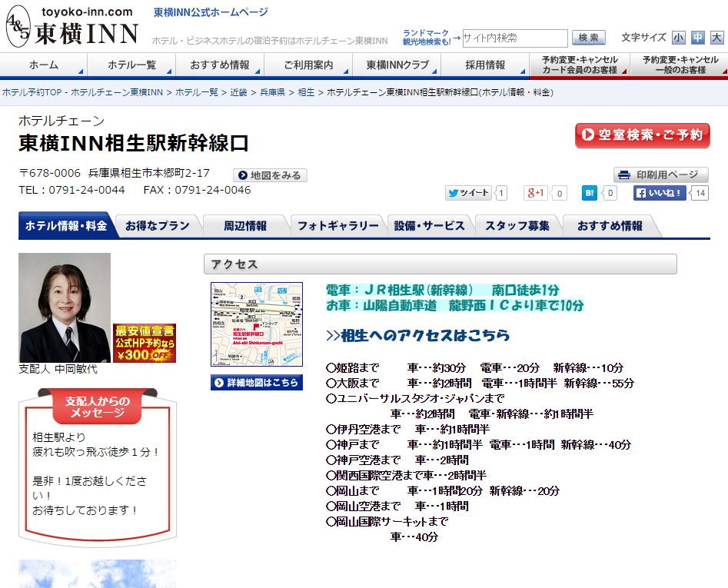728x588 pixels.
Task: Click the 大阪まで access row
Action: point(480,384)
